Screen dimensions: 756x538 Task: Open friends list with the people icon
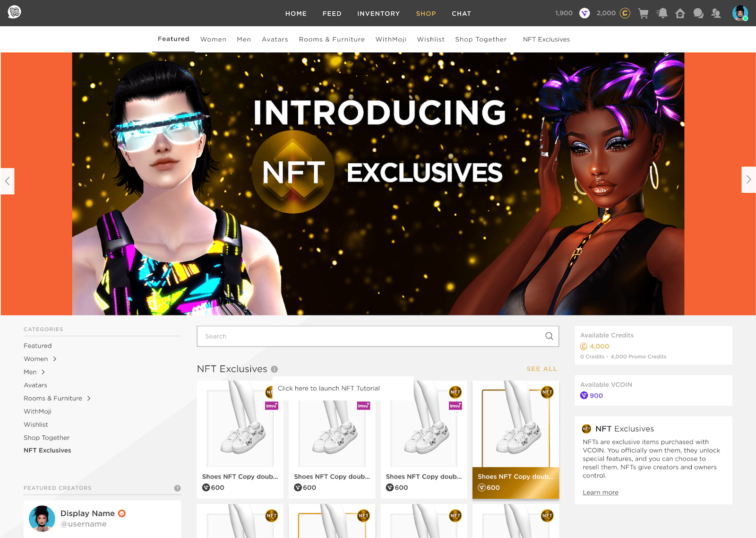coord(717,13)
